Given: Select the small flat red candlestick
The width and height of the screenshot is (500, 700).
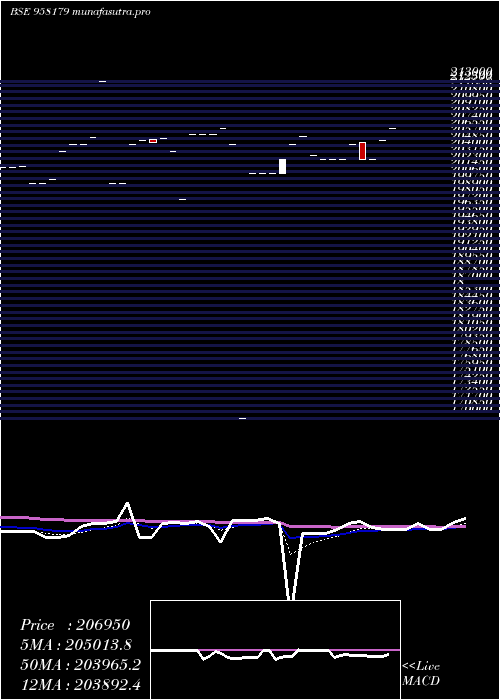Looking at the screenshot, I should (x=153, y=141).
